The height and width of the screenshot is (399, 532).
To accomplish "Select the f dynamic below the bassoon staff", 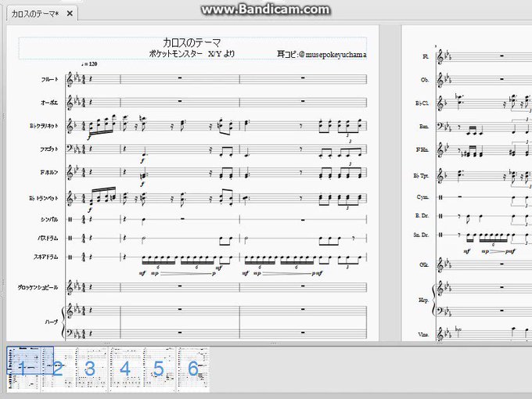I will click(x=143, y=161).
